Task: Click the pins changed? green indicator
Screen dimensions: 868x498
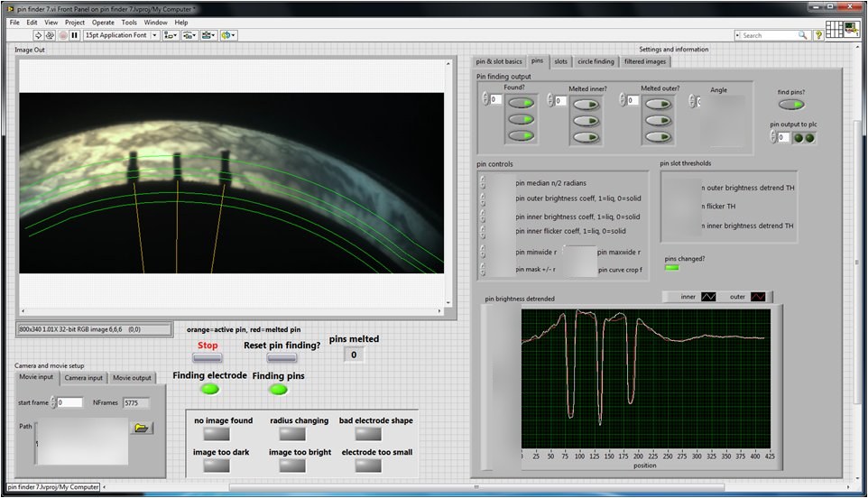Action: pos(671,268)
